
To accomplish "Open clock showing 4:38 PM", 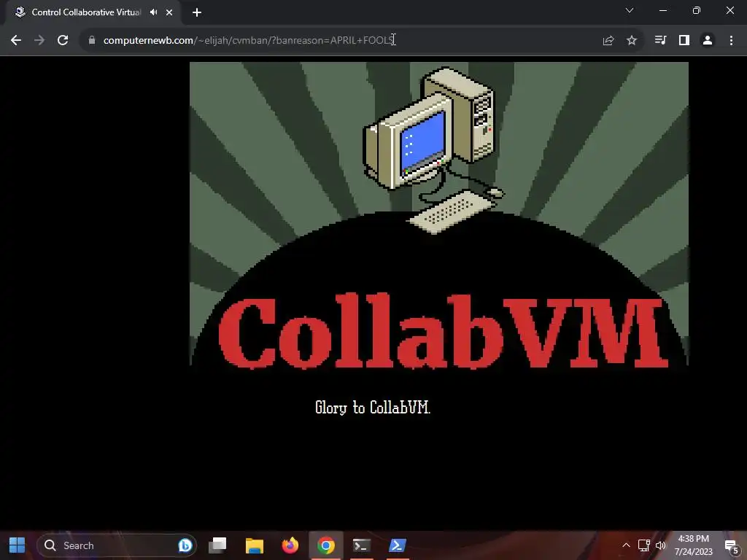I will point(693,545).
